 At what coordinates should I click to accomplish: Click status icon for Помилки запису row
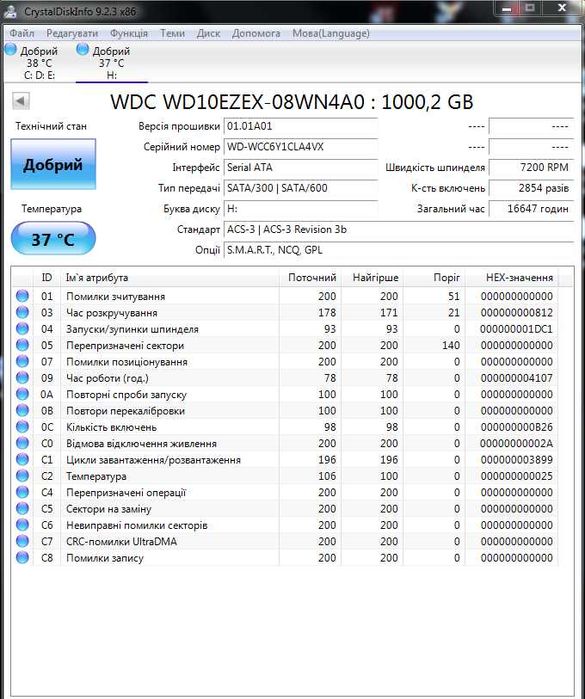tap(22, 558)
